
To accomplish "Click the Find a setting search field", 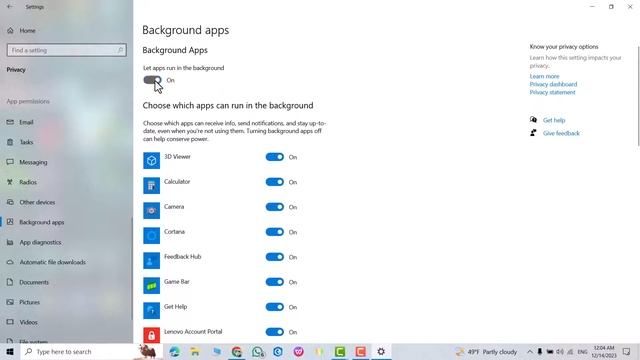I will pos(67,50).
